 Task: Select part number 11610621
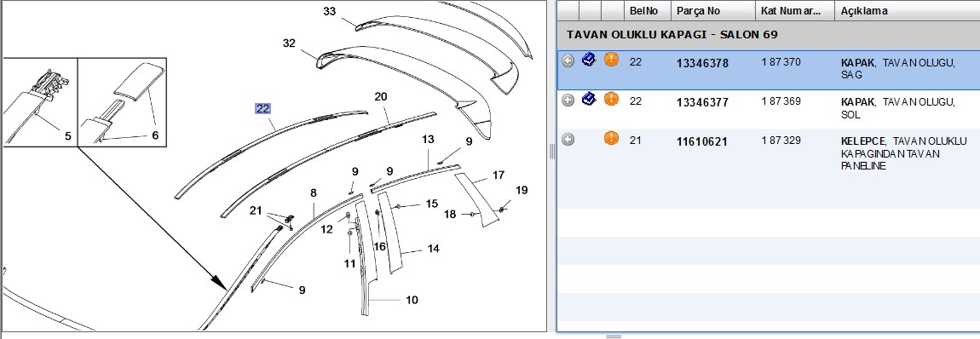702,142
